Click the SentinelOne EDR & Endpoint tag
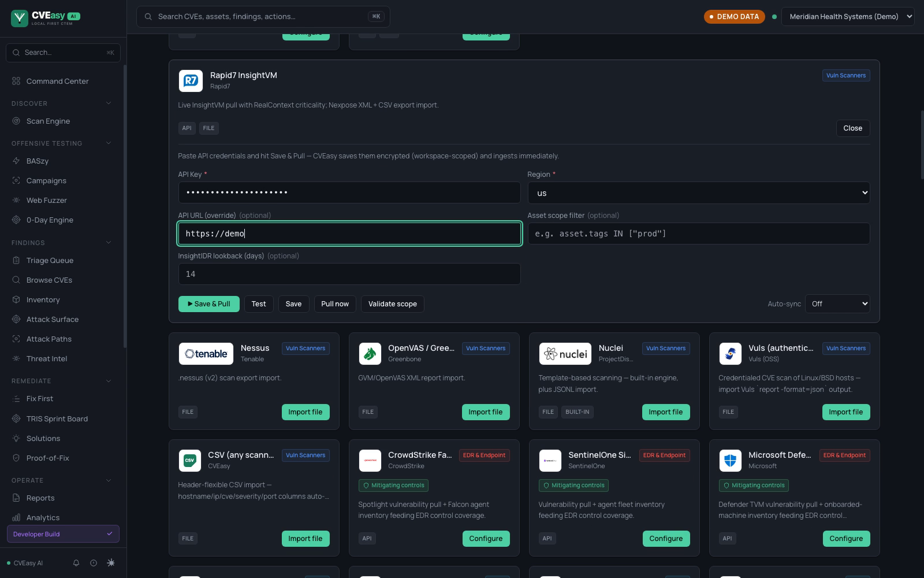 click(666, 455)
